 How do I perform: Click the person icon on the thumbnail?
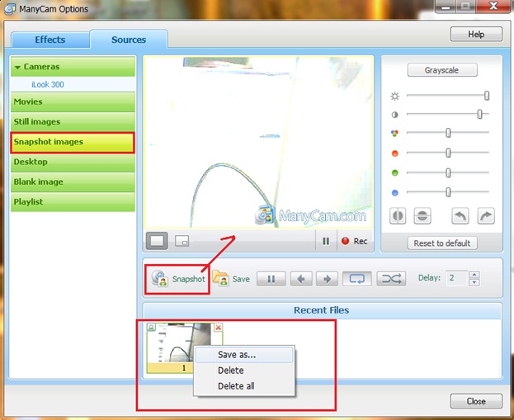151,328
